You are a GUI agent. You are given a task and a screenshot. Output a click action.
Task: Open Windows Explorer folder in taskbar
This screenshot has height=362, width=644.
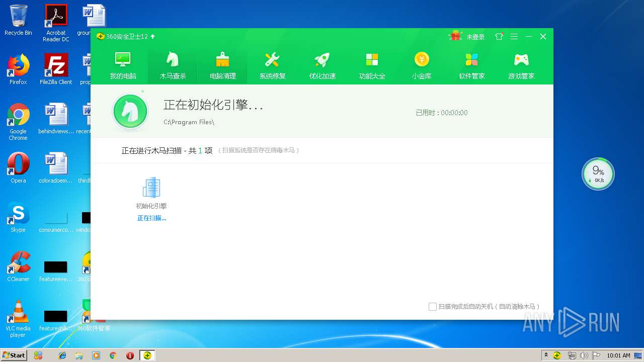coord(79,355)
